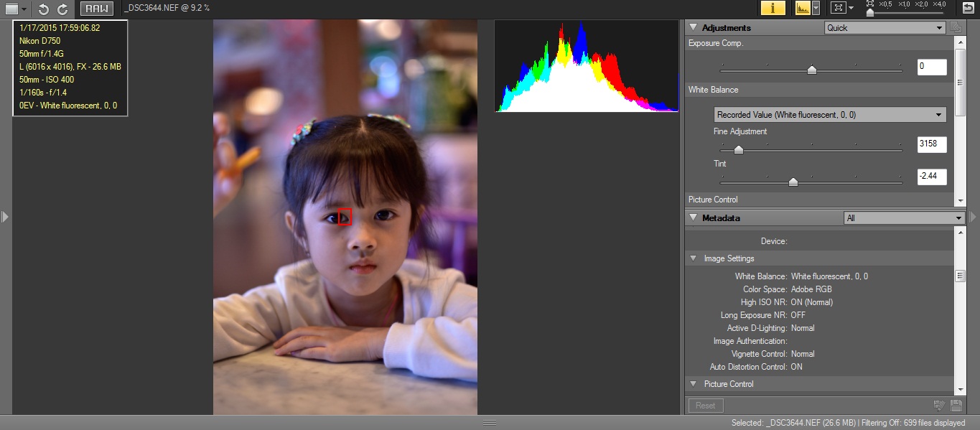Open the histogram channel dropdown arrow
This screenshot has width=980, height=430.
coord(816,8)
